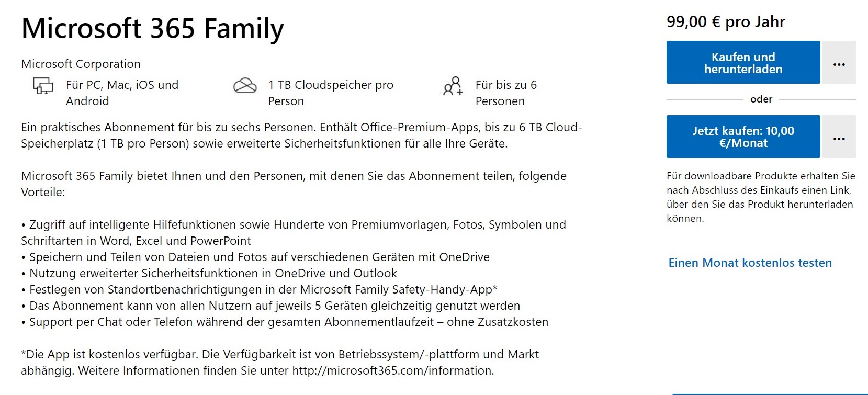Click the OneDrive file sharing bullet point

click(x=255, y=257)
